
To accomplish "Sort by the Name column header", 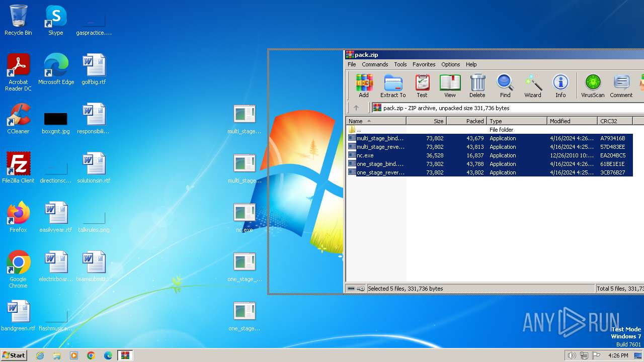I will pyautogui.click(x=376, y=121).
